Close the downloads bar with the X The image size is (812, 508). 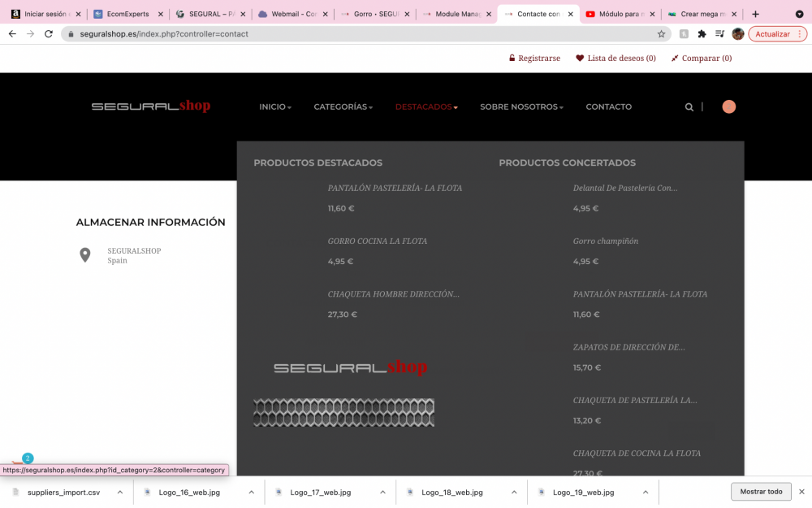coord(801,492)
